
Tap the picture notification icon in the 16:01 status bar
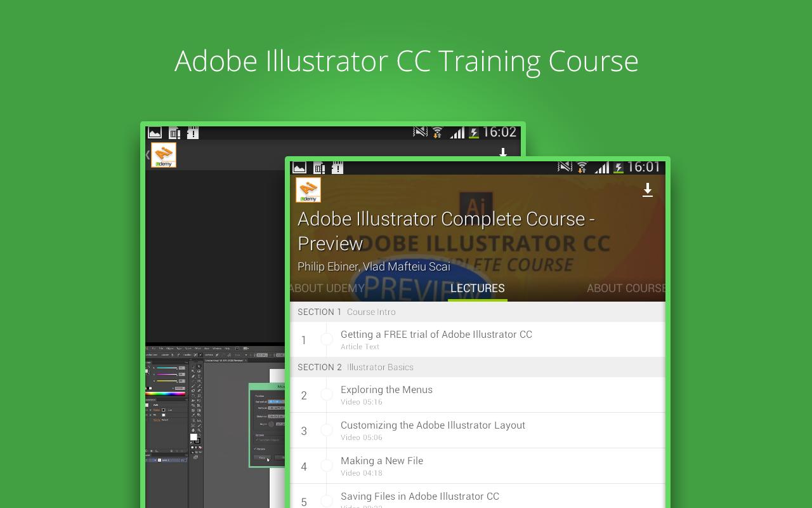click(x=299, y=168)
